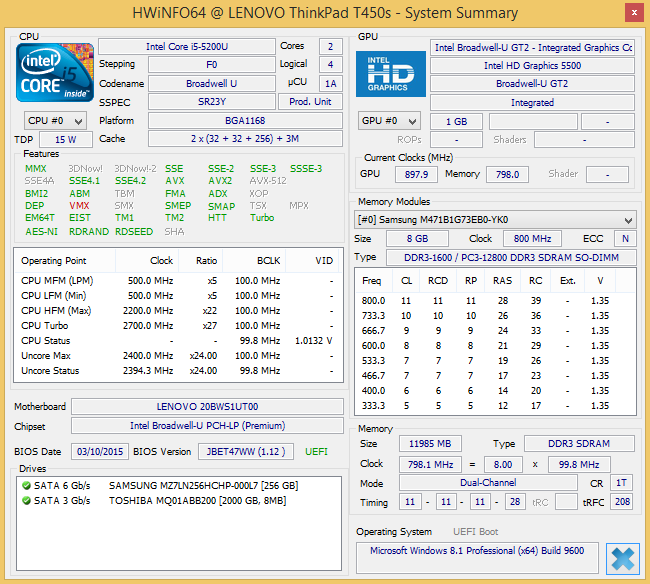Viewport: 650px width, 584px height.
Task: Click the 798.1 MHz memory clock field
Action: coord(430,465)
